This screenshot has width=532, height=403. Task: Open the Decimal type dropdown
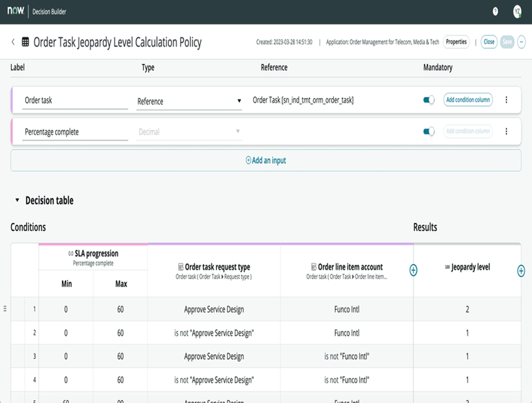pyautogui.click(x=189, y=131)
